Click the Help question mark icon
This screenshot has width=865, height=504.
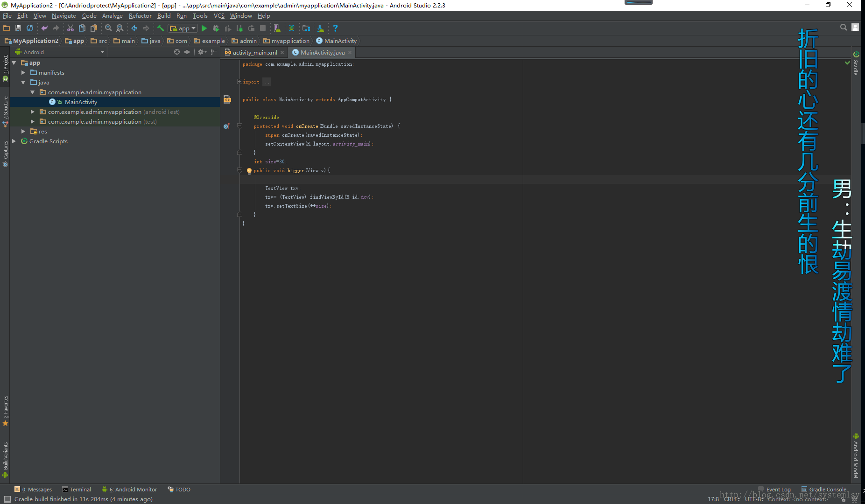(335, 28)
